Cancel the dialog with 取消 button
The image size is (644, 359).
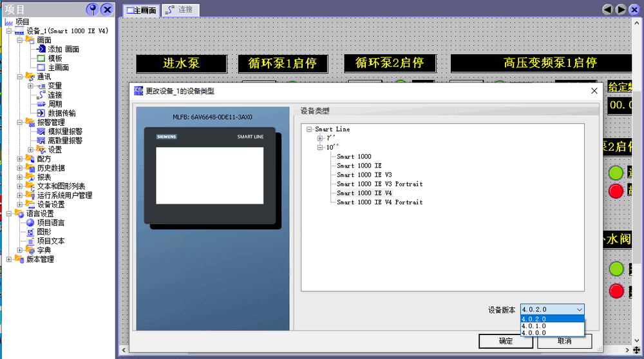tap(564, 341)
